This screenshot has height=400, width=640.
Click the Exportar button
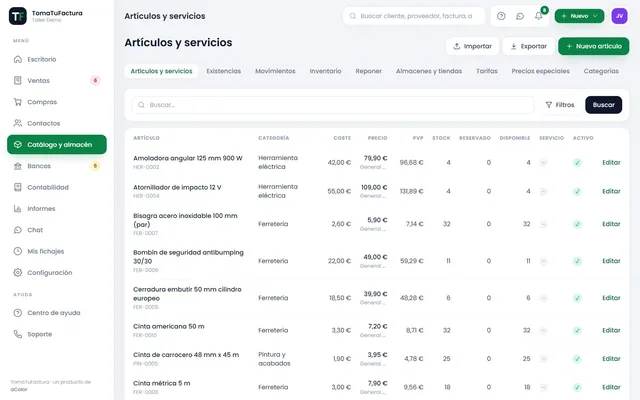click(529, 46)
